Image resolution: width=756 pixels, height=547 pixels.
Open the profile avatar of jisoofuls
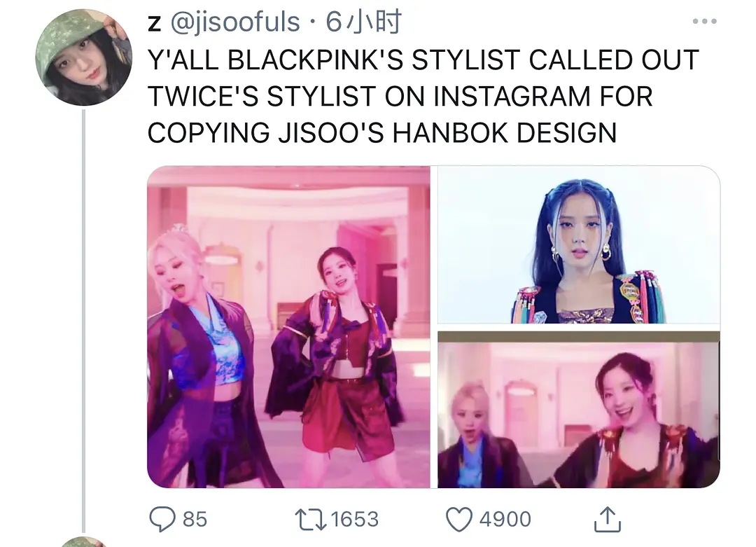click(83, 57)
